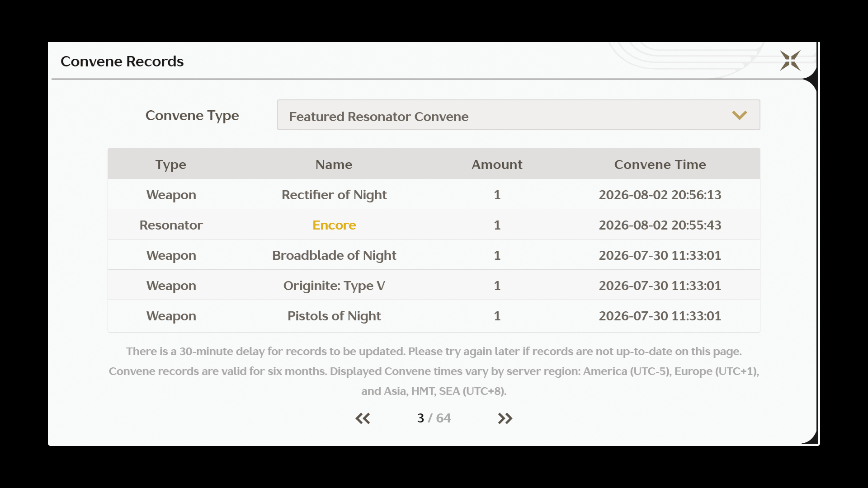Click amount 1 in Rectifier of Night row

click(x=497, y=195)
